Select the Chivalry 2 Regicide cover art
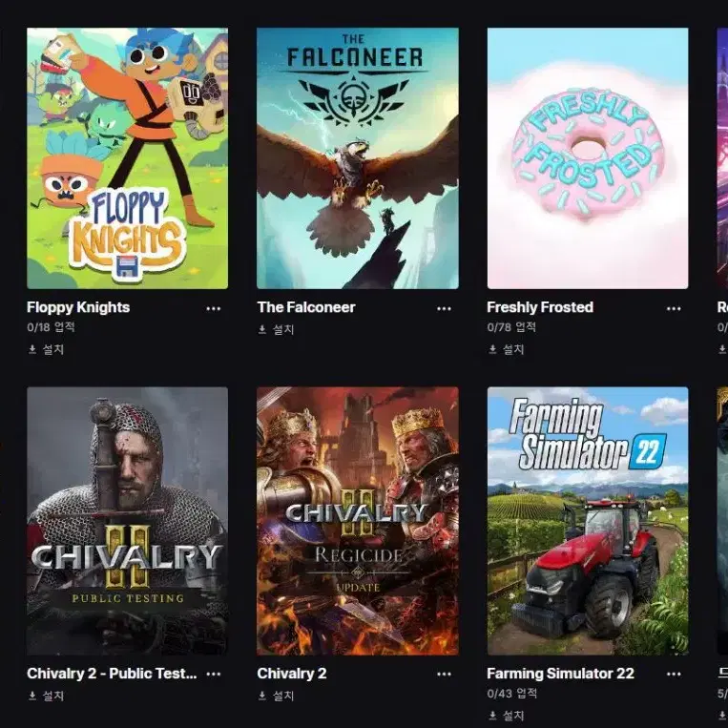Viewport: 728px width, 728px height. [x=358, y=521]
